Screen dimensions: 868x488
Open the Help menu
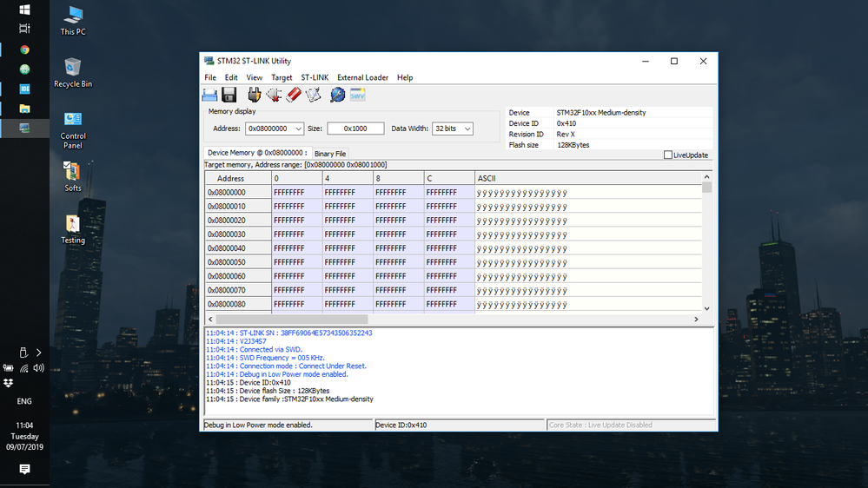pyautogui.click(x=405, y=77)
